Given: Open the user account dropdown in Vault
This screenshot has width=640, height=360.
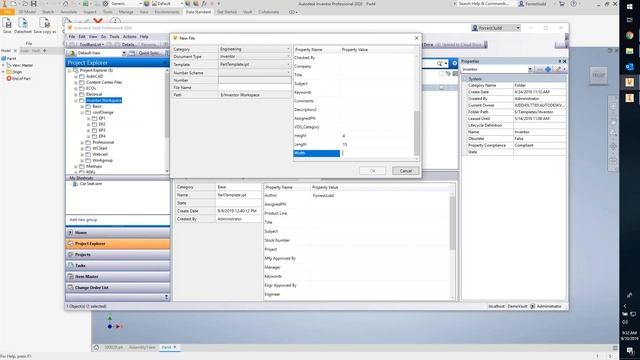Looking at the screenshot, I should tap(518, 28).
